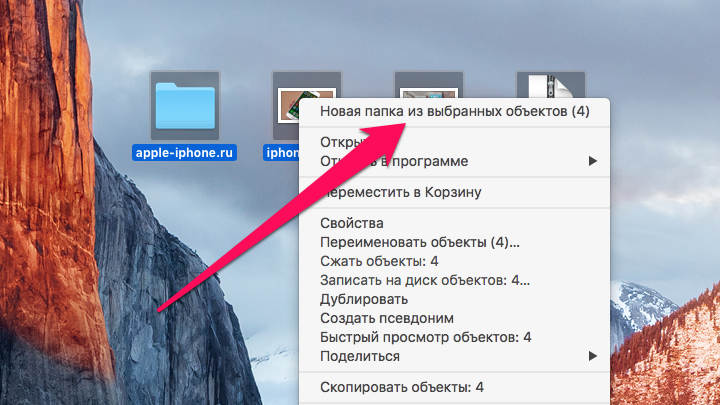Choose Переместить в Корзину
The width and height of the screenshot is (720, 405).
400,192
